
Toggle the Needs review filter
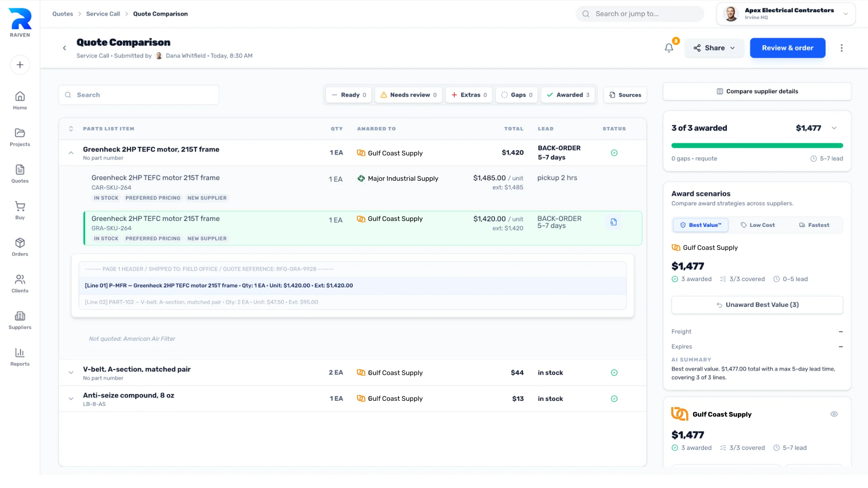click(408, 95)
